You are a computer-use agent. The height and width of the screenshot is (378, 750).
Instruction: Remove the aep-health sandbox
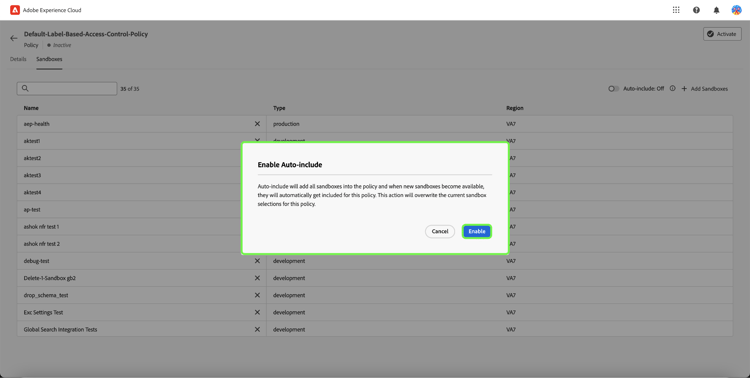(257, 124)
